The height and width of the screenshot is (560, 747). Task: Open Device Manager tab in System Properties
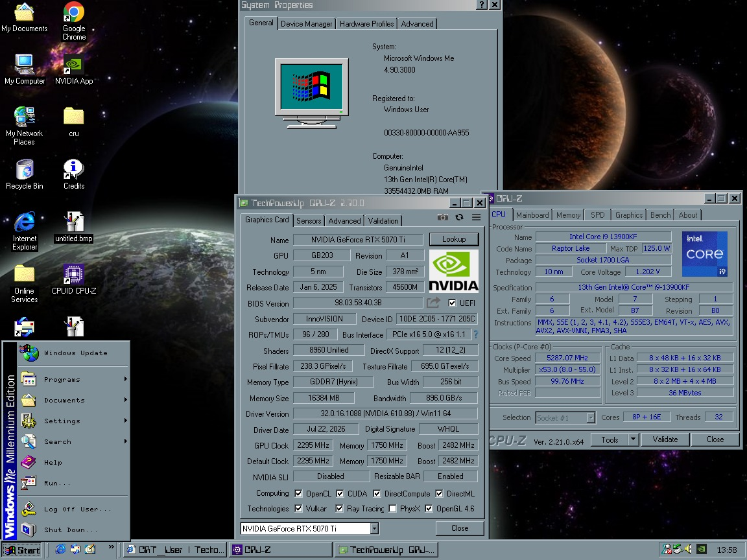point(306,24)
